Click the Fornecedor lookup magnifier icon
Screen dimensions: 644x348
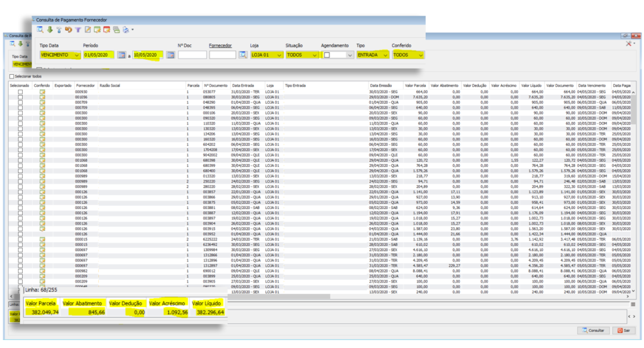[x=243, y=55]
